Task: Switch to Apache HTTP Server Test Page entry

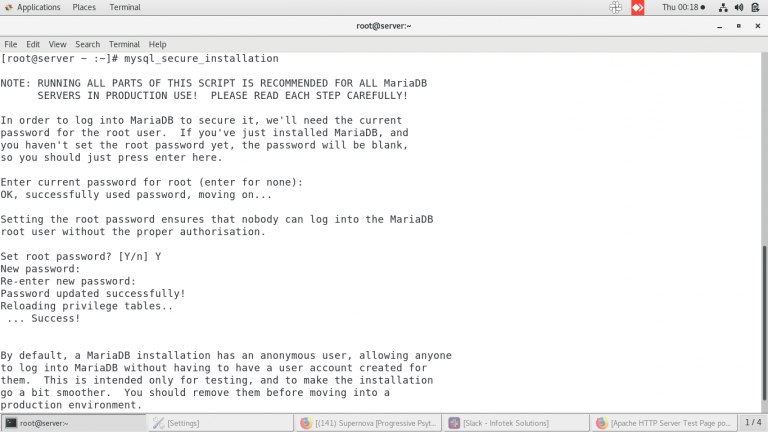Action: point(664,423)
